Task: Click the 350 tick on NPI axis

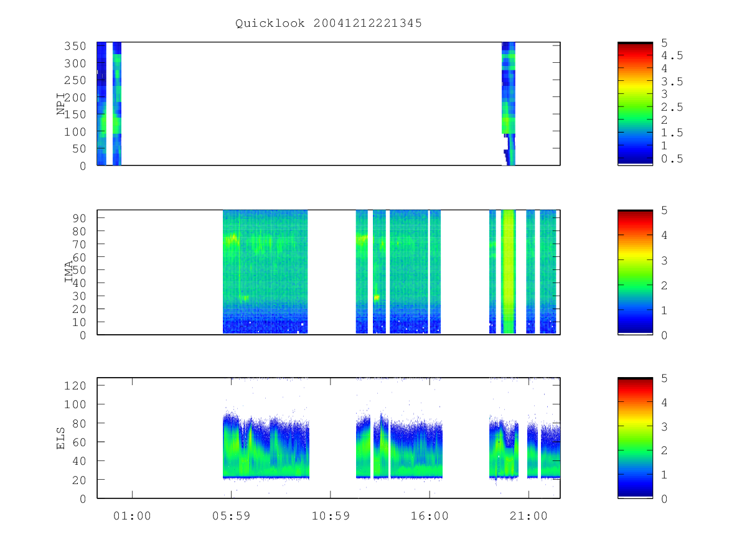Action: pyautogui.click(x=77, y=46)
